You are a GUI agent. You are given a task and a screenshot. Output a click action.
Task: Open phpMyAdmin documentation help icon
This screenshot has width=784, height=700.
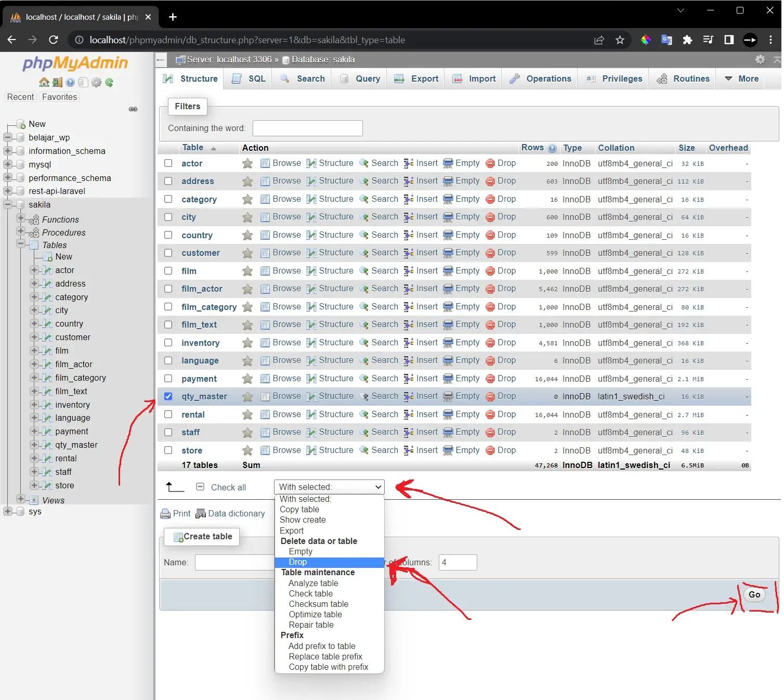tap(70, 82)
